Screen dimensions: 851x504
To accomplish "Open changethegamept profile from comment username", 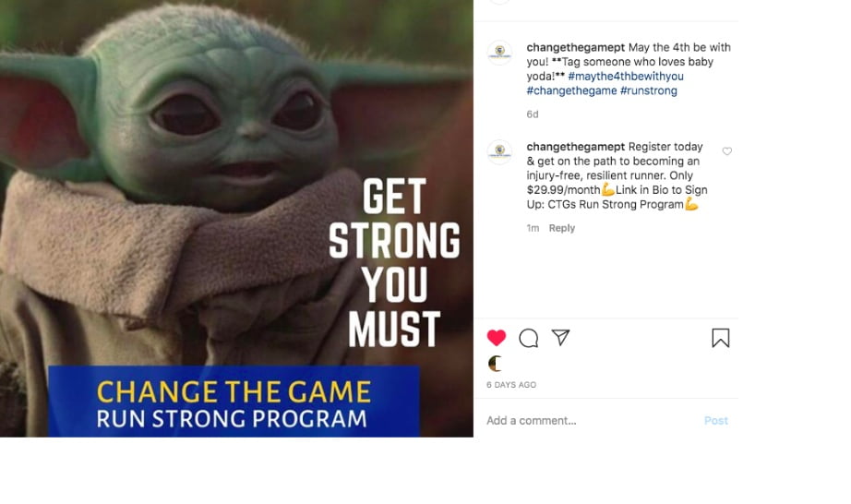I will [x=575, y=147].
